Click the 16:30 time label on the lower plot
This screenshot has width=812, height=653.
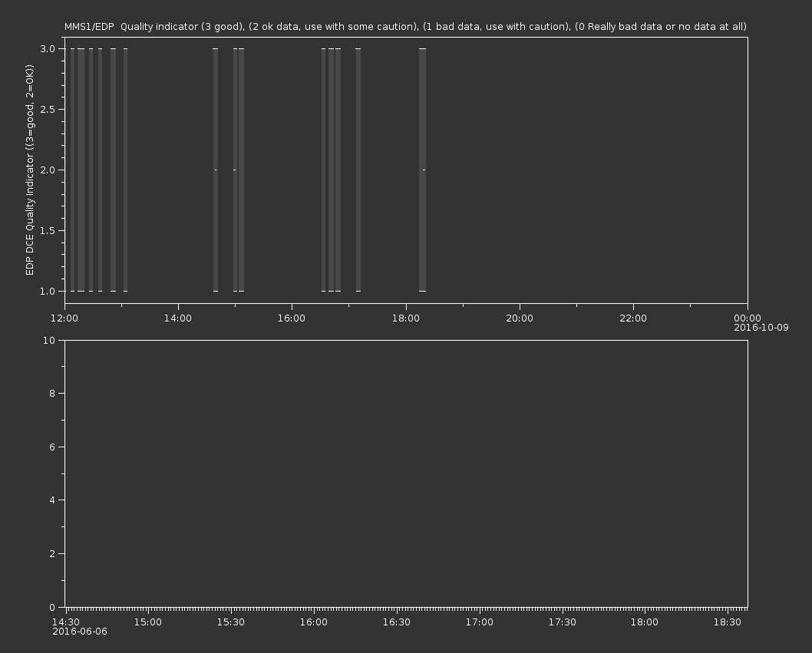point(397,622)
